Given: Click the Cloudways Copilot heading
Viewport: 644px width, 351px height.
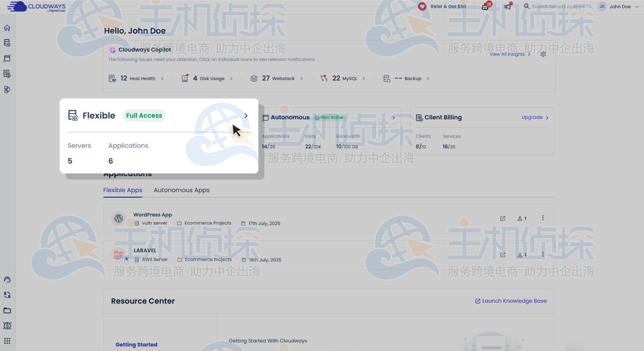Looking at the screenshot, I should point(145,50).
